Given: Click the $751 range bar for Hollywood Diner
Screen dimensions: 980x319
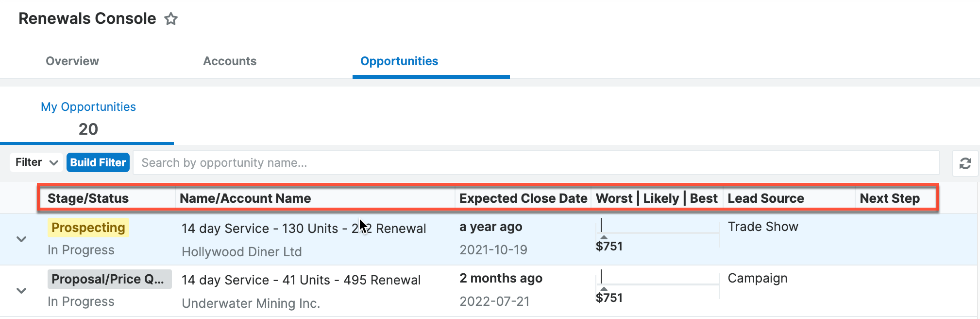Looking at the screenshot, I should (x=658, y=235).
